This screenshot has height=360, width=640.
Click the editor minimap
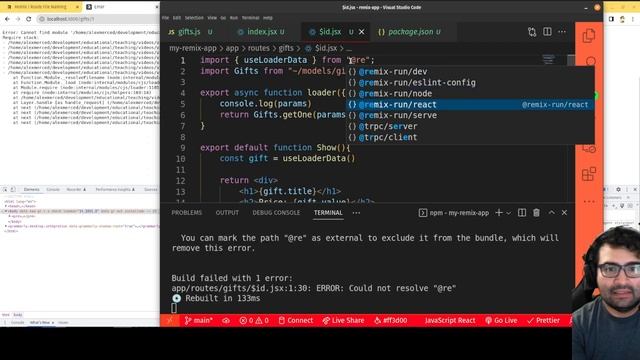click(548, 60)
